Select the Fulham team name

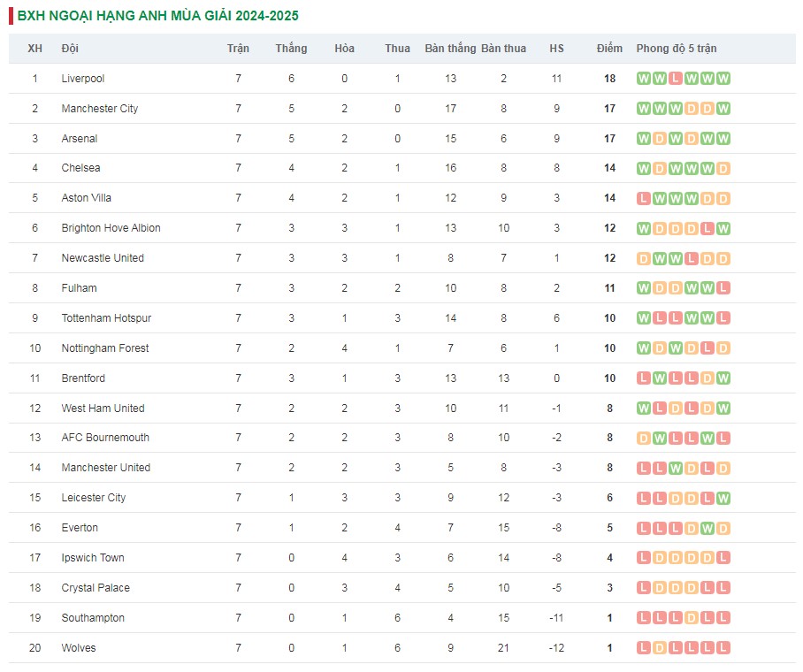tap(79, 288)
